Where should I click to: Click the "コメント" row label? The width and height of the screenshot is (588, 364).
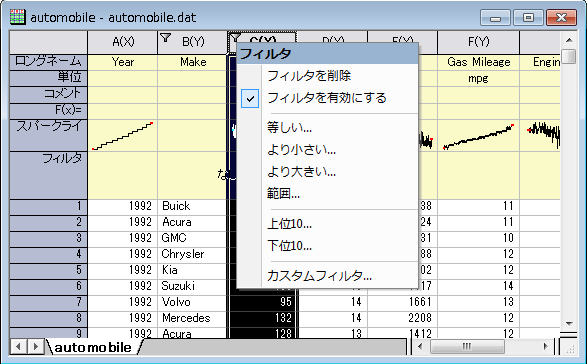point(48,94)
